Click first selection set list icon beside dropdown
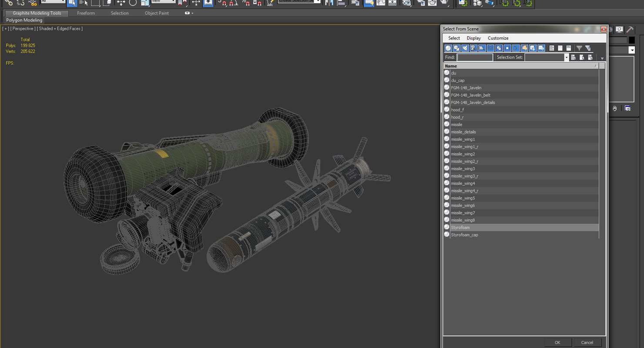Viewport: 644px width, 348px height. coord(574,57)
